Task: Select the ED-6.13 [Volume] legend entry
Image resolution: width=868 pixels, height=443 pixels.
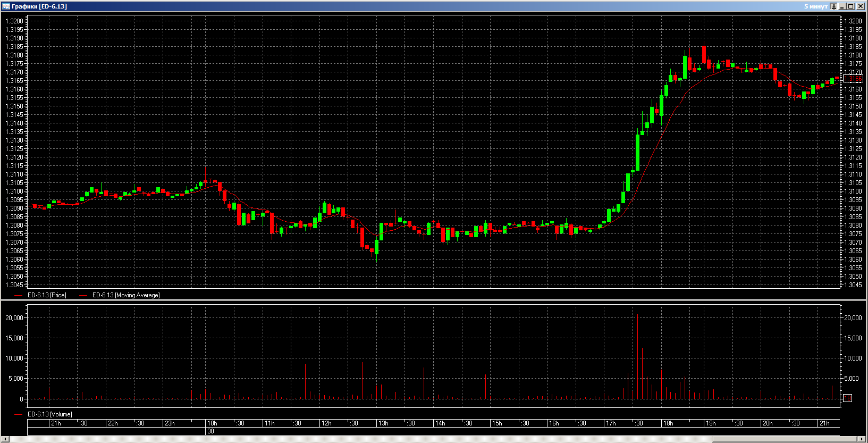Action: (x=49, y=414)
